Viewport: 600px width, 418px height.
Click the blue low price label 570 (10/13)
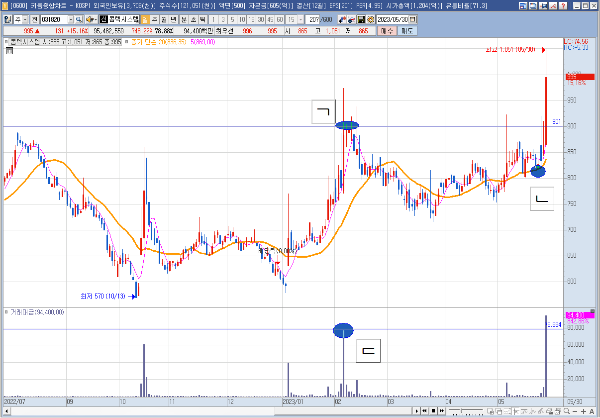pyautogui.click(x=103, y=296)
